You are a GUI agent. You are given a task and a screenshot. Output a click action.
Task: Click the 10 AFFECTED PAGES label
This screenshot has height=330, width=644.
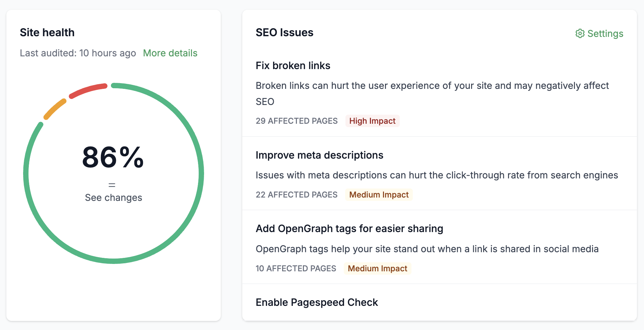click(x=296, y=268)
